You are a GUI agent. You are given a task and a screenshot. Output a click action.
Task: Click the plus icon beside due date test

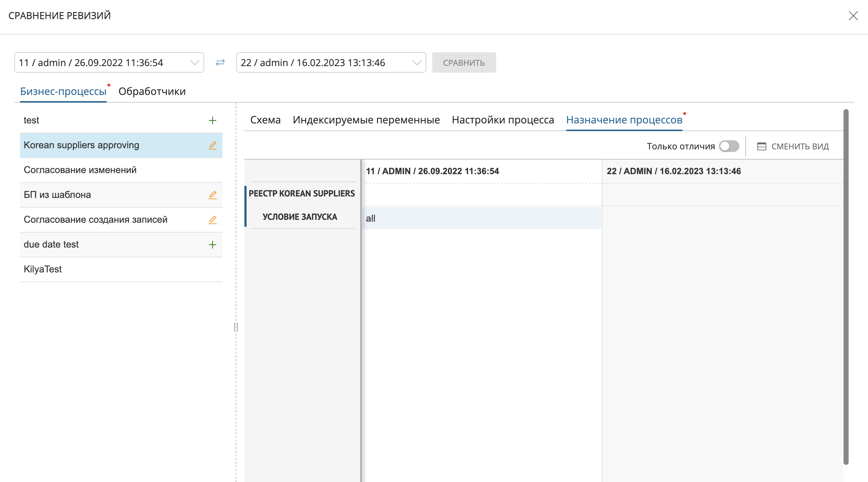tap(212, 245)
